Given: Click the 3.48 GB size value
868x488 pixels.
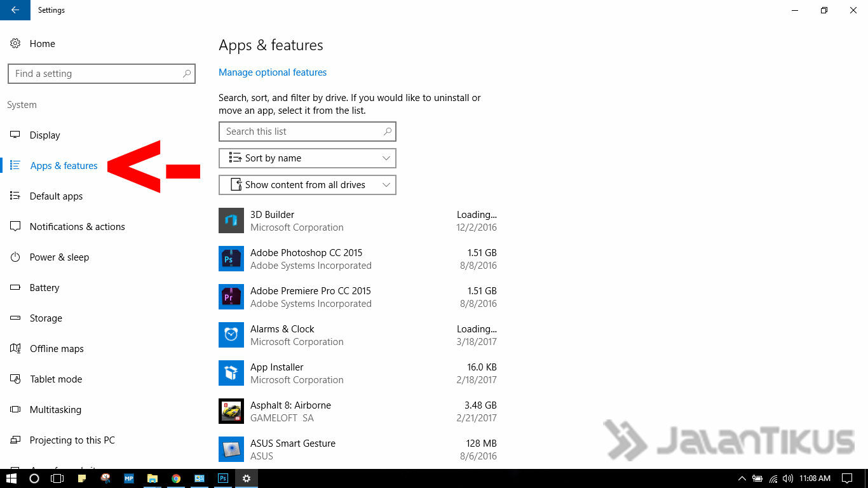Looking at the screenshot, I should 480,405.
